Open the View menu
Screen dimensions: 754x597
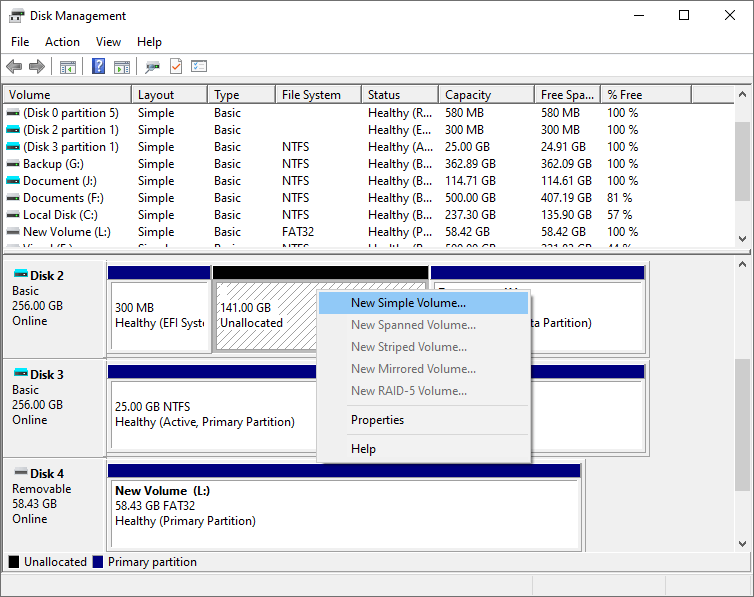point(108,42)
